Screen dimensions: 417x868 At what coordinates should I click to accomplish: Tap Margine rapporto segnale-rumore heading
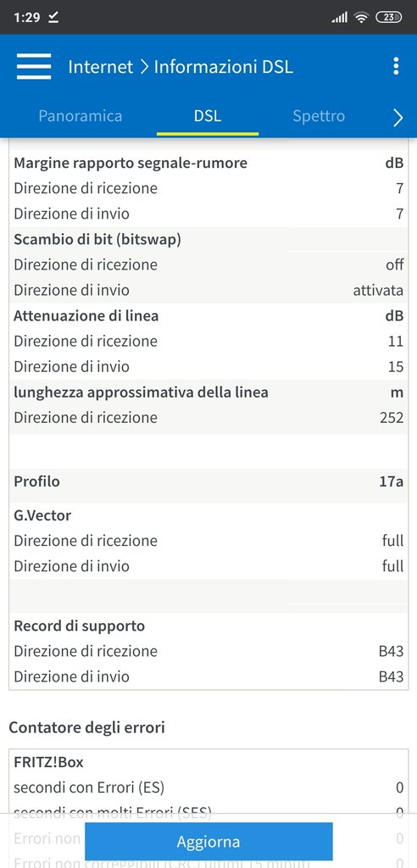click(131, 164)
